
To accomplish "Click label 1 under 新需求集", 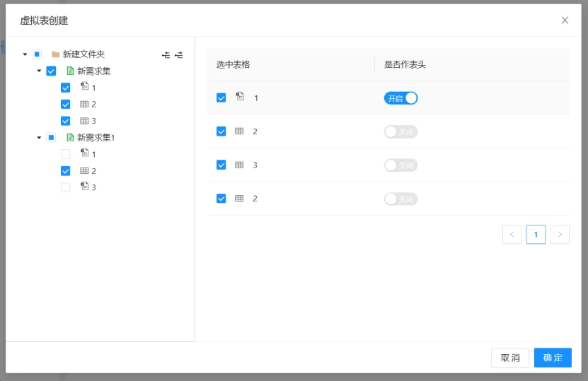I will pyautogui.click(x=93, y=88).
